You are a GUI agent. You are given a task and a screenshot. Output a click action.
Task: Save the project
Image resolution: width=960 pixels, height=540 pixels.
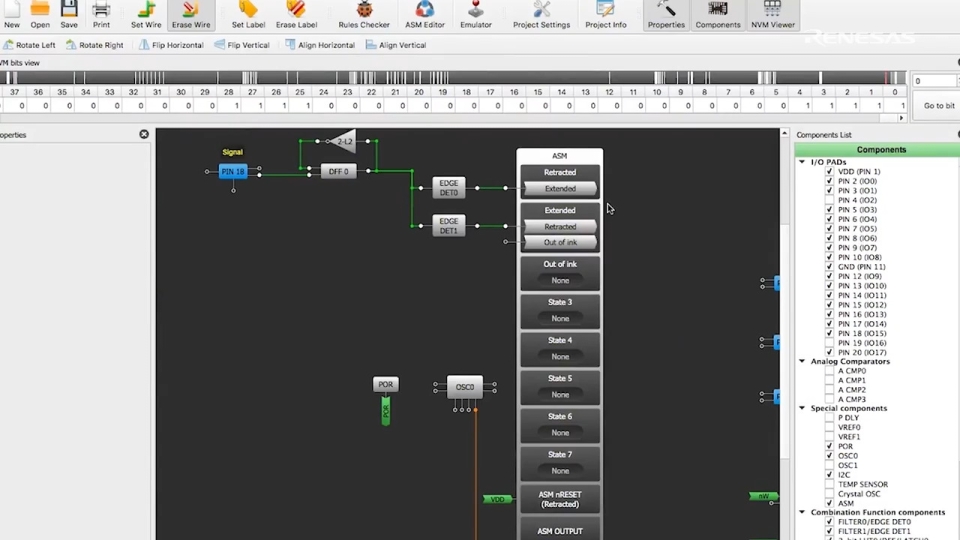point(69,15)
